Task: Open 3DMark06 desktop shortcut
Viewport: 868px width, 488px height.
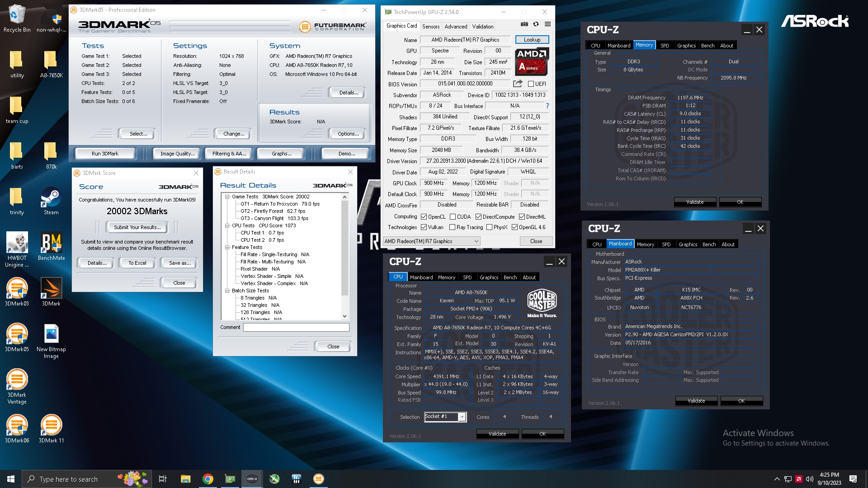Action: tap(17, 429)
